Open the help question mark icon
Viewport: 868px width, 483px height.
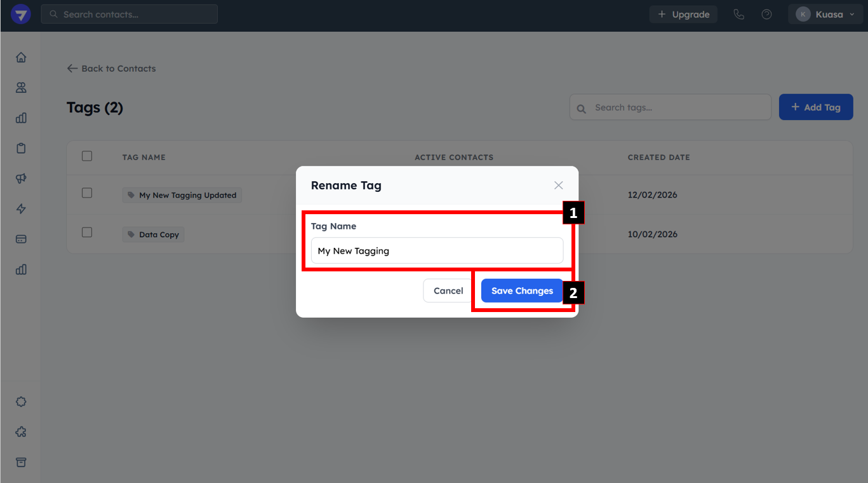pyautogui.click(x=766, y=15)
